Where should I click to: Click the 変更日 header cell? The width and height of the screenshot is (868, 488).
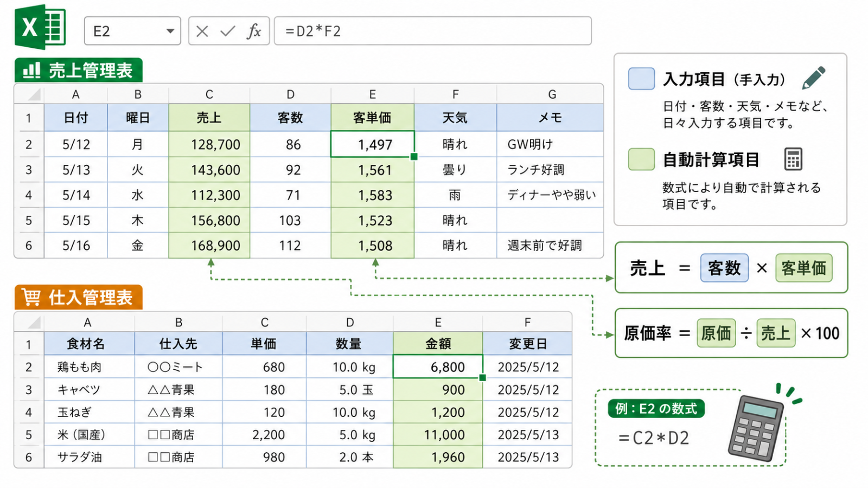[527, 343]
